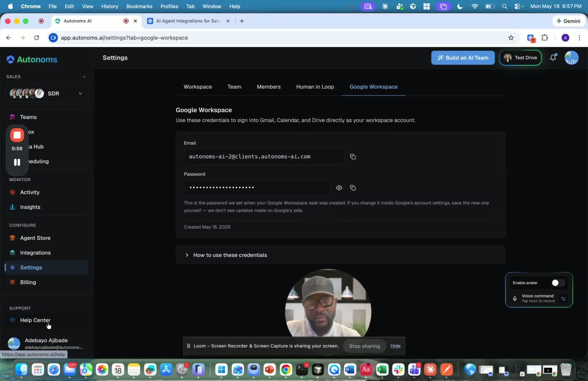Image resolution: width=588 pixels, height=381 pixels.
Task: Open a new browser tab
Action: 242,21
